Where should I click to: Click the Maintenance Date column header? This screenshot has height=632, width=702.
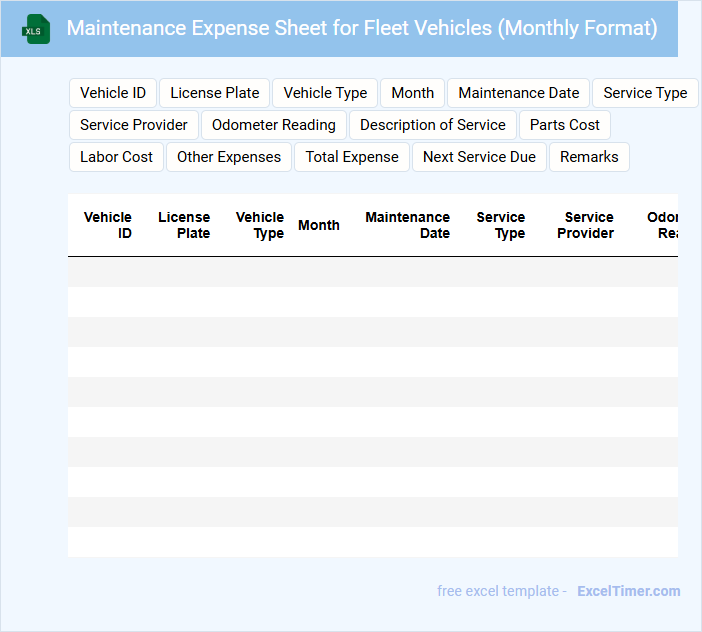(x=408, y=225)
